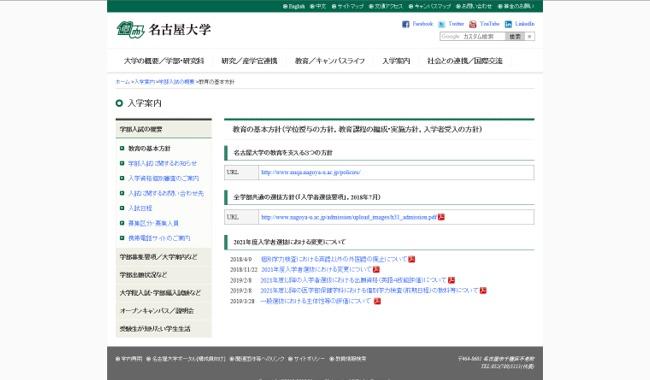Image resolution: width=650 pixels, height=380 pixels.
Task: Expand オープンキャンパス／説明会 sidebar section
Action: click(x=164, y=310)
